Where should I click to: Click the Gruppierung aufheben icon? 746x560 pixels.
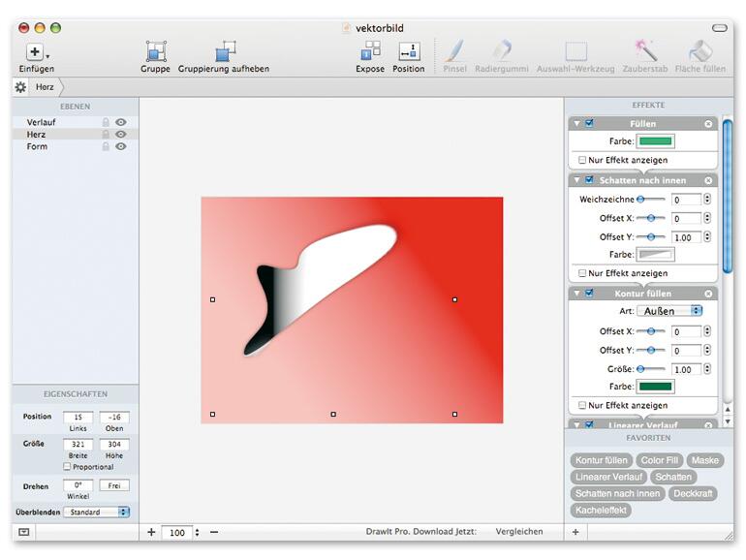tap(225, 51)
